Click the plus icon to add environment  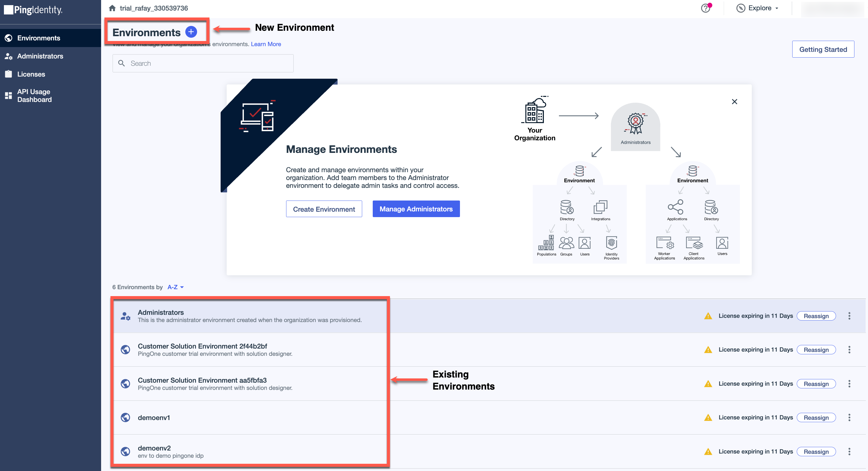[191, 32]
